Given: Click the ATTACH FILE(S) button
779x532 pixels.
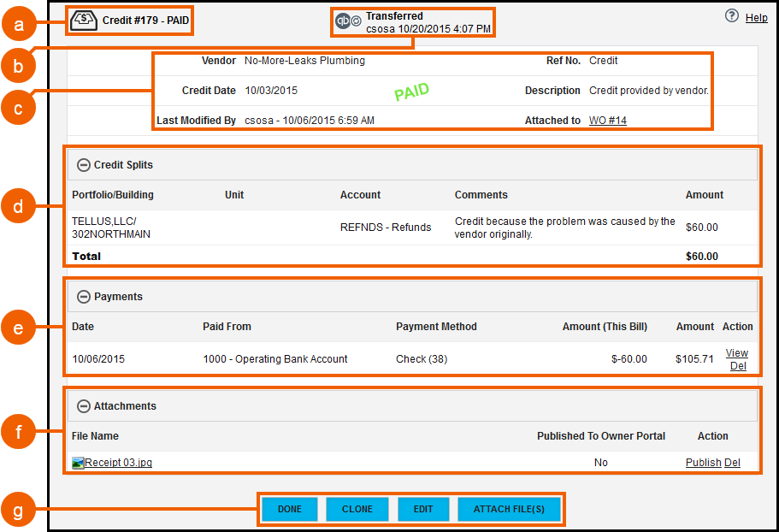Looking at the screenshot, I should (510, 509).
